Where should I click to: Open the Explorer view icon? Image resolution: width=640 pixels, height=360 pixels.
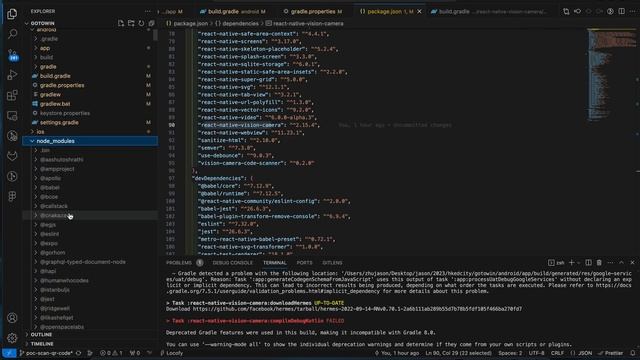point(12,14)
